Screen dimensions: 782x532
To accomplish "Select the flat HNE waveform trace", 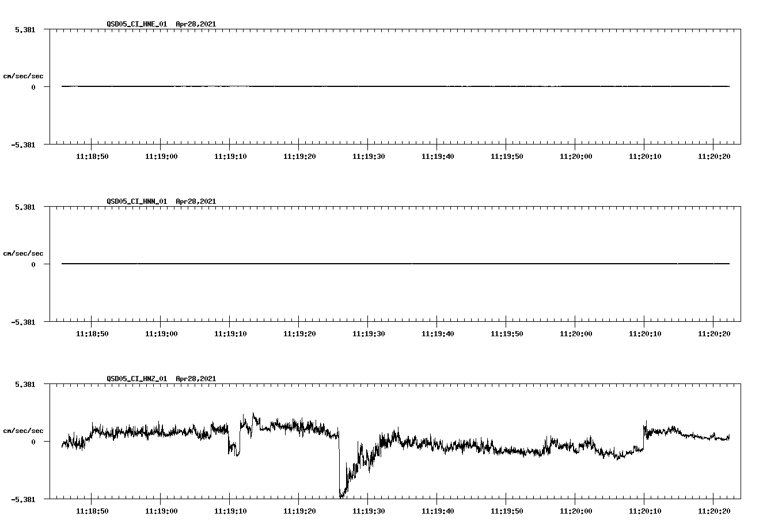I will (x=346, y=86).
